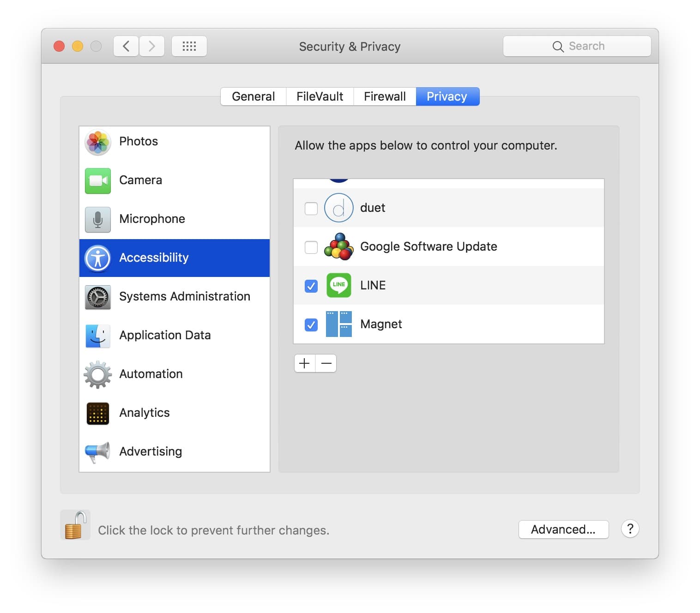Click the LINE app icon in the list
700x613 pixels.
(x=338, y=285)
